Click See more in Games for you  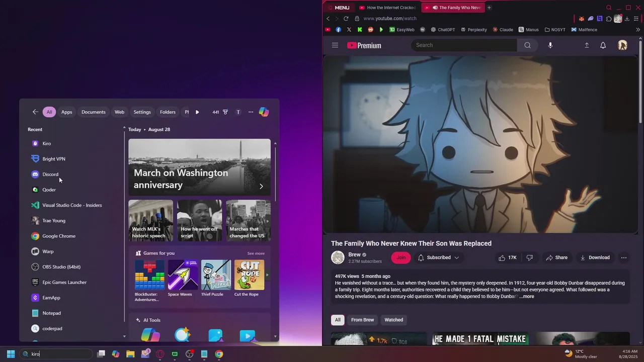256,253
